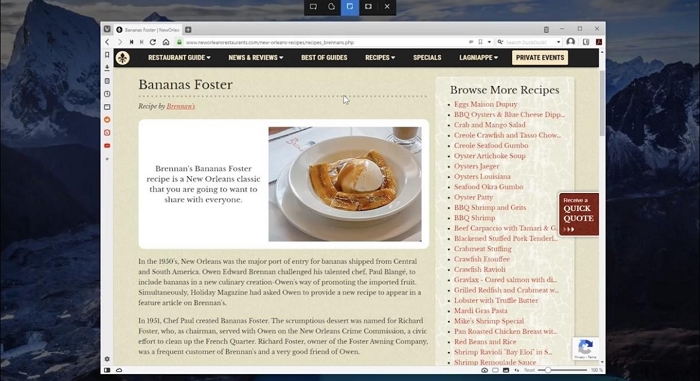Expand the Restaurant Guide dropdown menu
Image resolution: width=700 pixels, height=381 pixels.
[179, 58]
